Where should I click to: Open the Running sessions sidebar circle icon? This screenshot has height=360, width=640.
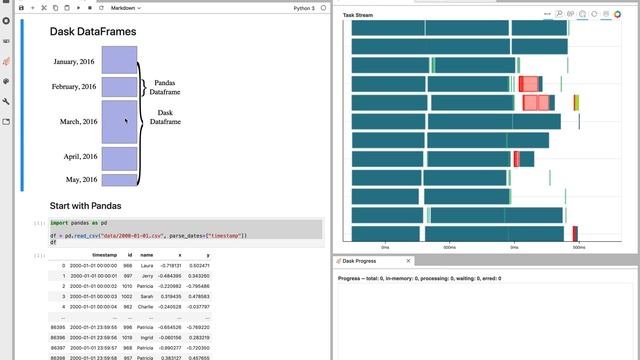coord(6,21)
